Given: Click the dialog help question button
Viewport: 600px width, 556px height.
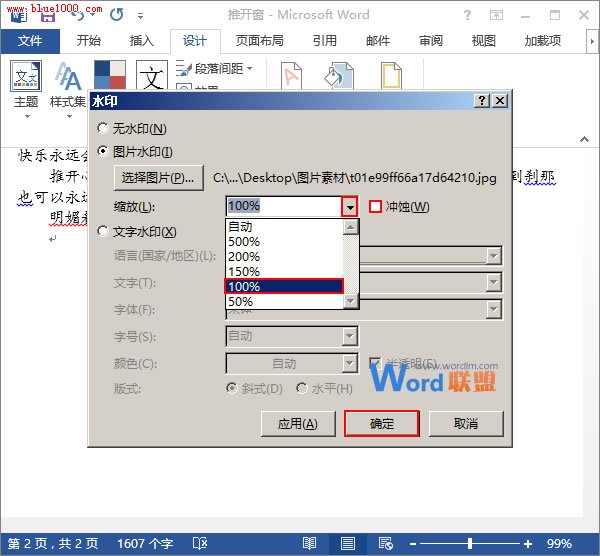Looking at the screenshot, I should (x=482, y=101).
